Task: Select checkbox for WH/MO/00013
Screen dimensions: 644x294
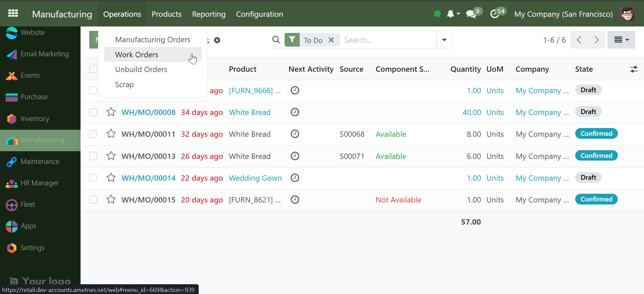Action: 93,156
